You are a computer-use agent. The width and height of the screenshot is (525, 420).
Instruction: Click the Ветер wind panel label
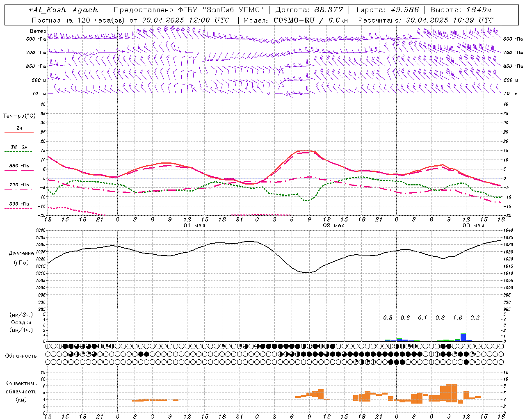pyautogui.click(x=38, y=31)
